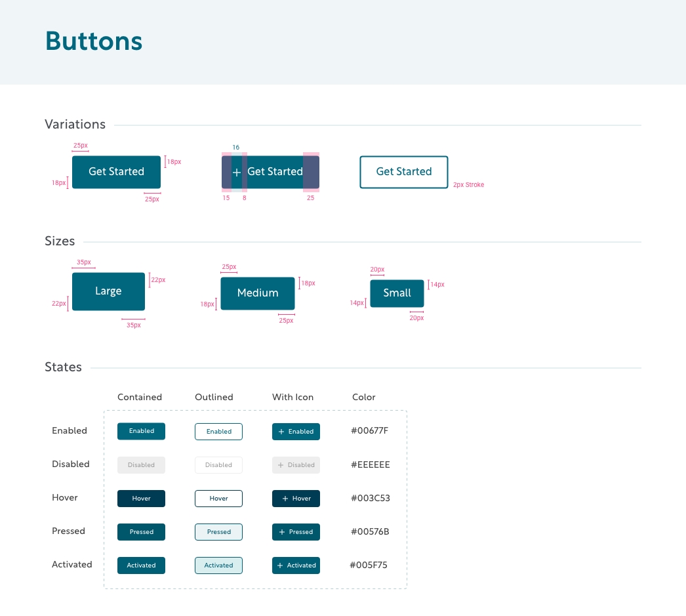This screenshot has height=616, width=686.
Task: Click the contained Pressed button
Action: [141, 531]
